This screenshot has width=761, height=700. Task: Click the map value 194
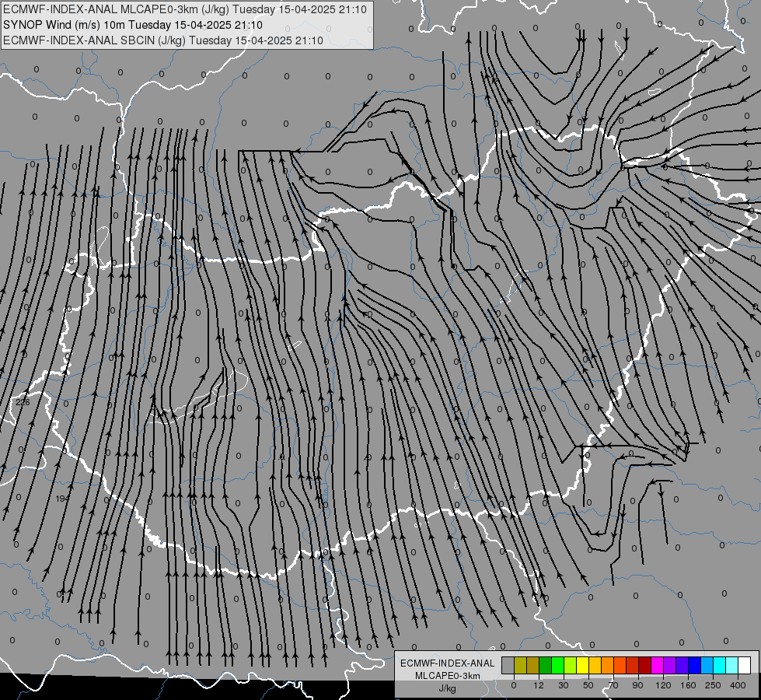pyautogui.click(x=63, y=499)
